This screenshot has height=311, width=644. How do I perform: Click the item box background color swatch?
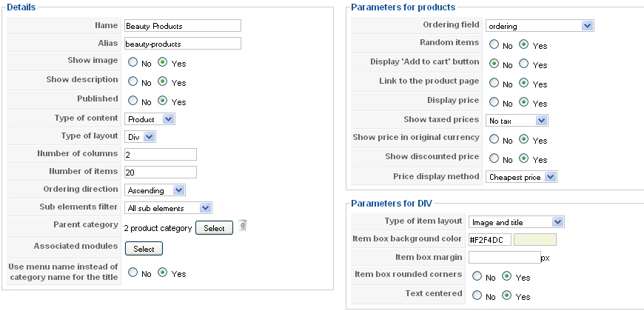click(x=535, y=239)
